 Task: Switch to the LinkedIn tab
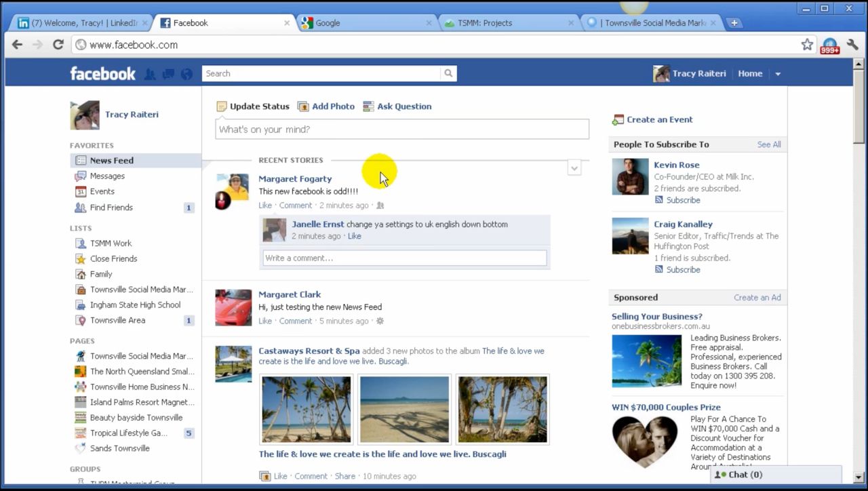tap(81, 23)
